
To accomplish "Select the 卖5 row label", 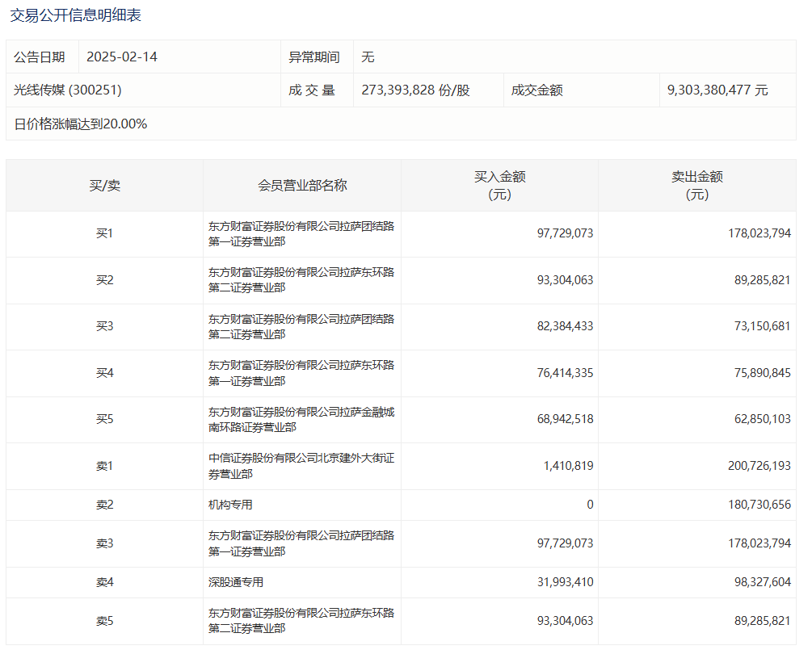I will (x=104, y=621).
